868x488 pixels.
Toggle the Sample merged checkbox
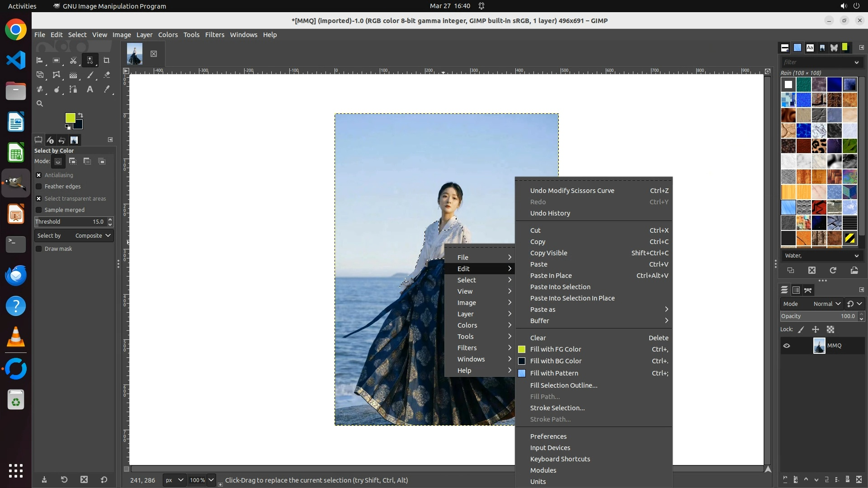[x=39, y=210]
